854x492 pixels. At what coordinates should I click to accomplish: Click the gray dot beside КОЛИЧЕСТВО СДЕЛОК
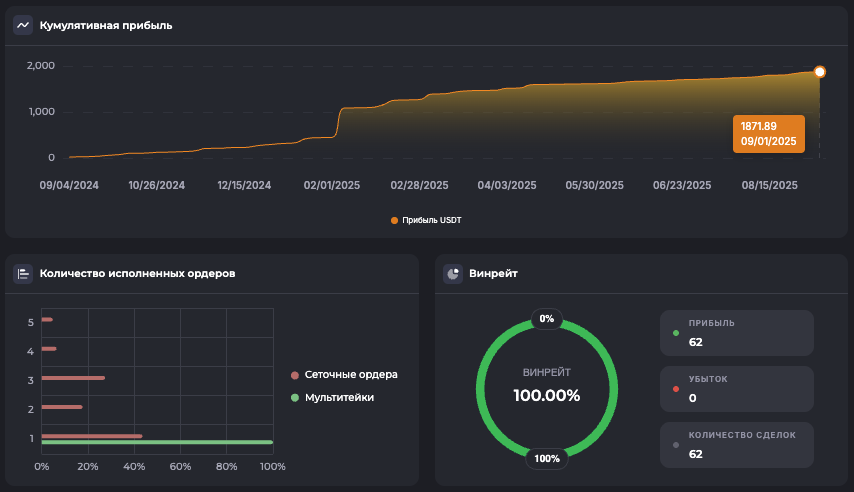(x=676, y=444)
